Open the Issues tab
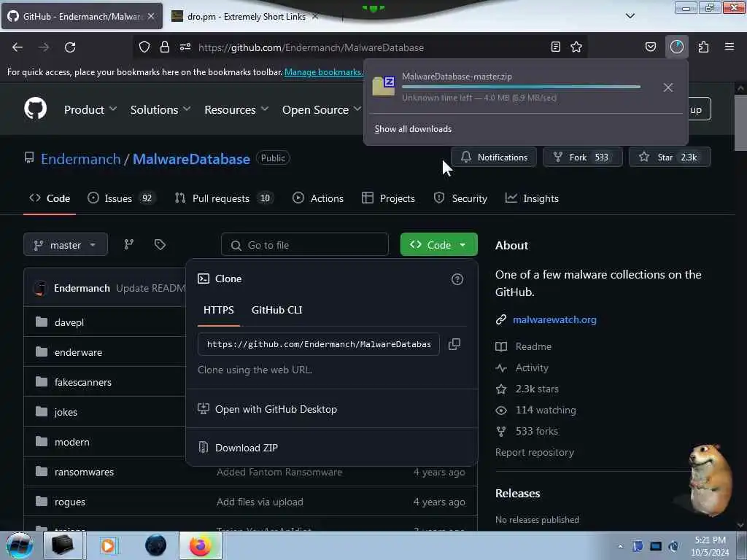747x560 pixels. pos(122,198)
